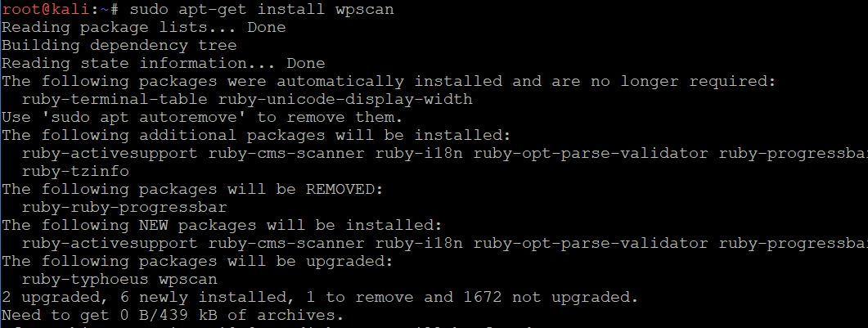Viewport: 868px width, 328px height.
Task: Click the 'NEW packages will be installed' line
Action: pyautogui.click(x=222, y=226)
